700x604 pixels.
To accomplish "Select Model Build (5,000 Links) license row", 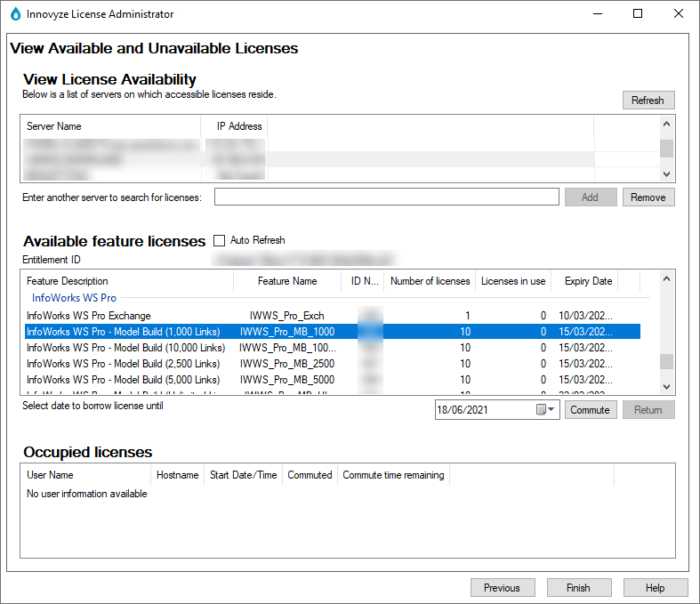I will [x=333, y=380].
